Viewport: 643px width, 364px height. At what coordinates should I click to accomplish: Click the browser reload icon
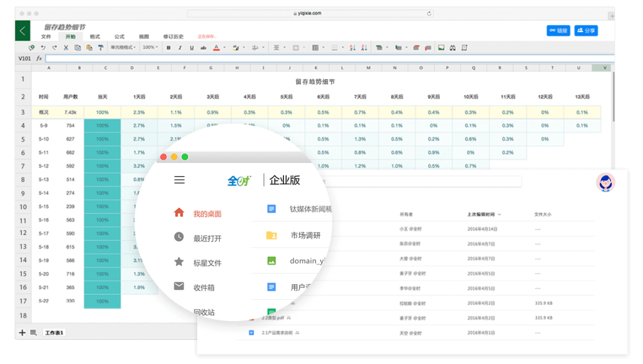(429, 14)
